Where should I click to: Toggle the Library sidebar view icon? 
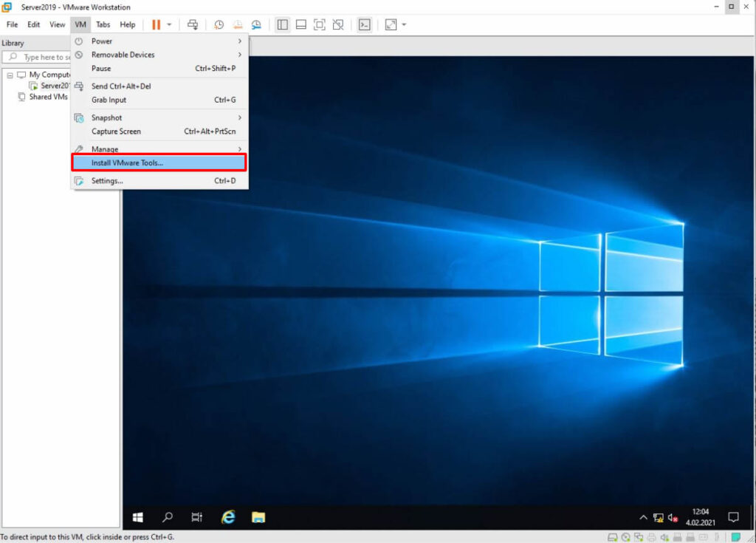point(283,24)
